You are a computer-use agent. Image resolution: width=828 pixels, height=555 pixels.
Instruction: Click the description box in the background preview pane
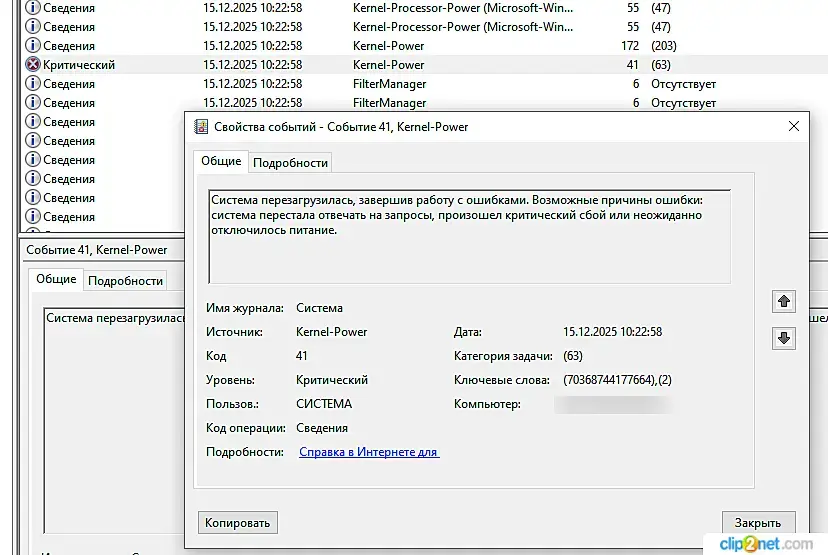(x=114, y=421)
